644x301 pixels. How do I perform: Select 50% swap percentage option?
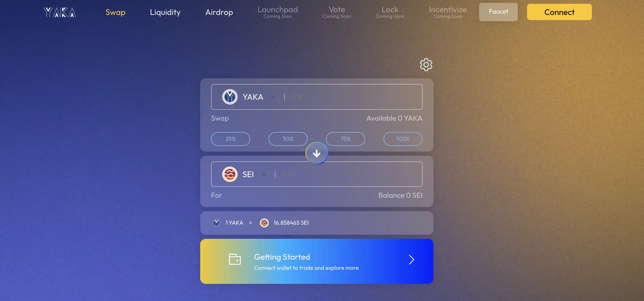(288, 139)
